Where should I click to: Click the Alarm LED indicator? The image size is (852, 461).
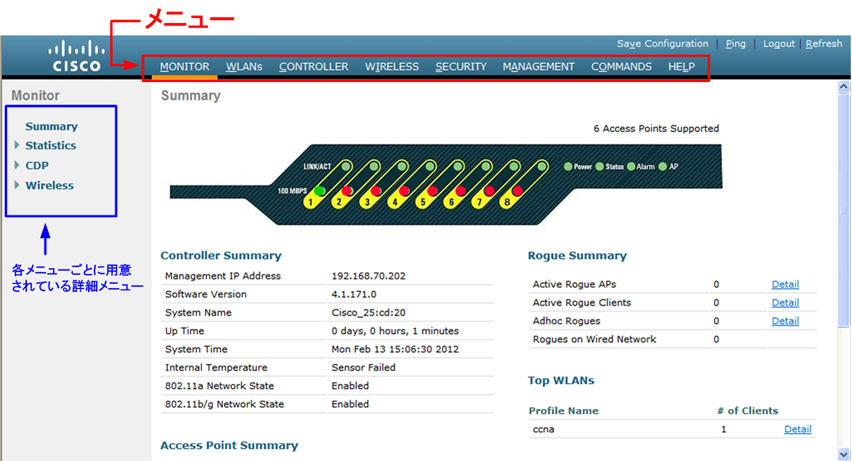click(x=631, y=167)
